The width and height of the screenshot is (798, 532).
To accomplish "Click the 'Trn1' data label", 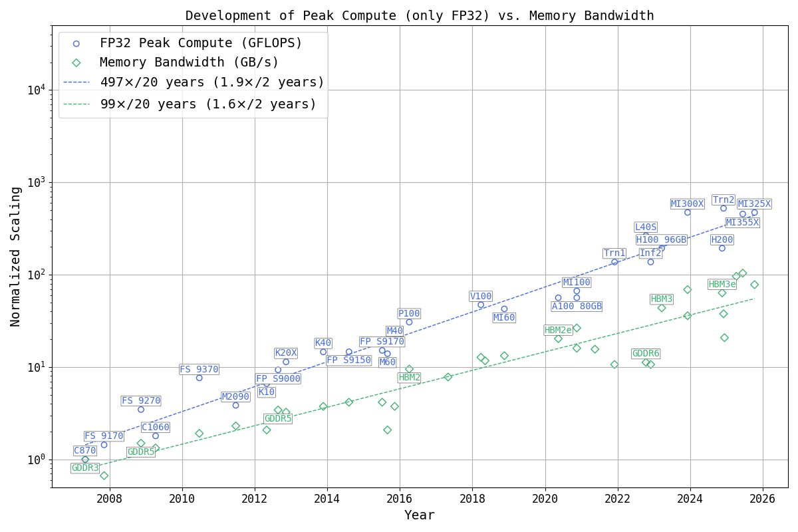I will pyautogui.click(x=614, y=253).
